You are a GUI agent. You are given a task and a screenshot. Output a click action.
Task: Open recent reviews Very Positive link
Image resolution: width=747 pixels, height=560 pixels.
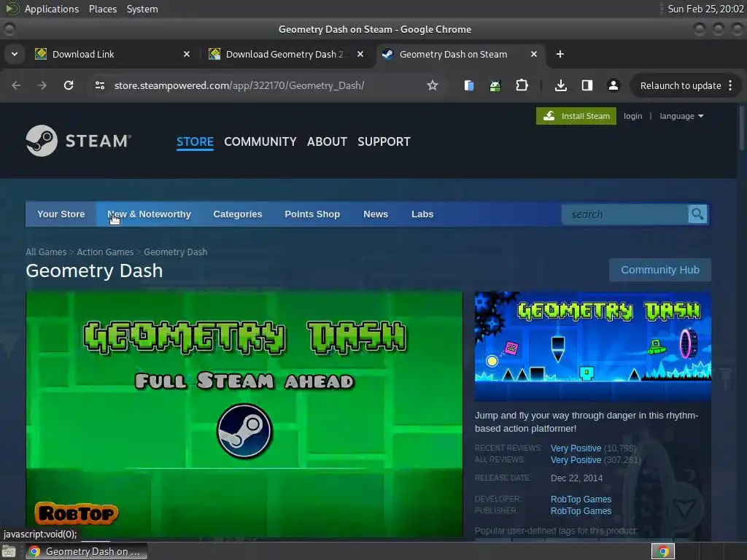point(576,448)
